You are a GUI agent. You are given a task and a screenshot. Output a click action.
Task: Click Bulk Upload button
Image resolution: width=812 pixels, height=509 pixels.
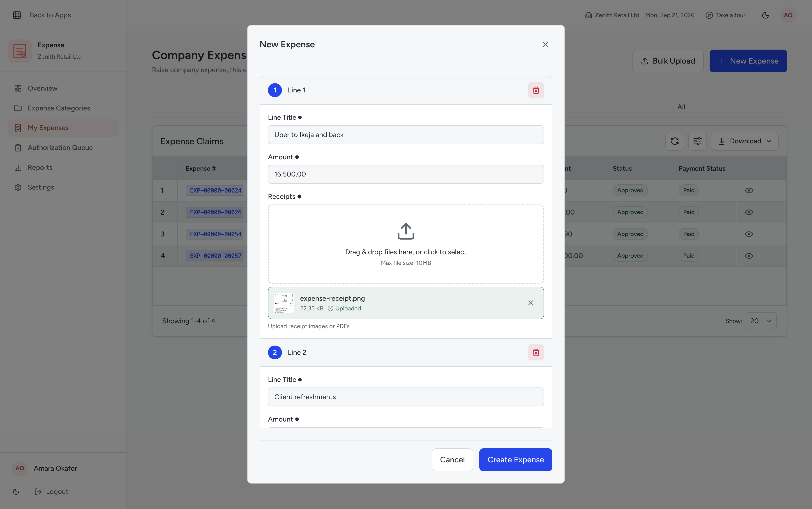click(x=667, y=61)
